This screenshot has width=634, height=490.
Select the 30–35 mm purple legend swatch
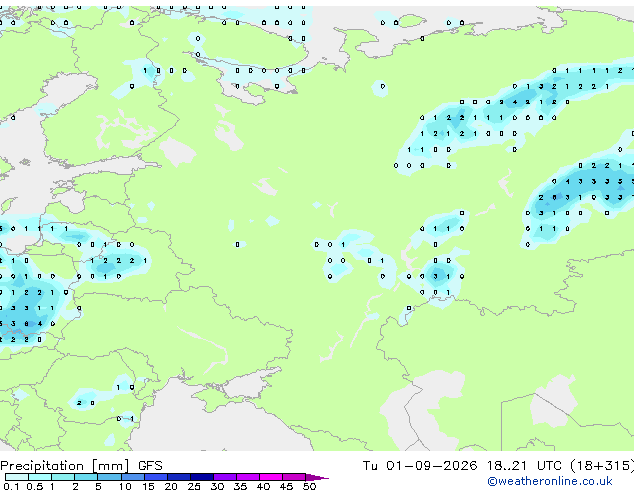pyautogui.click(x=225, y=477)
